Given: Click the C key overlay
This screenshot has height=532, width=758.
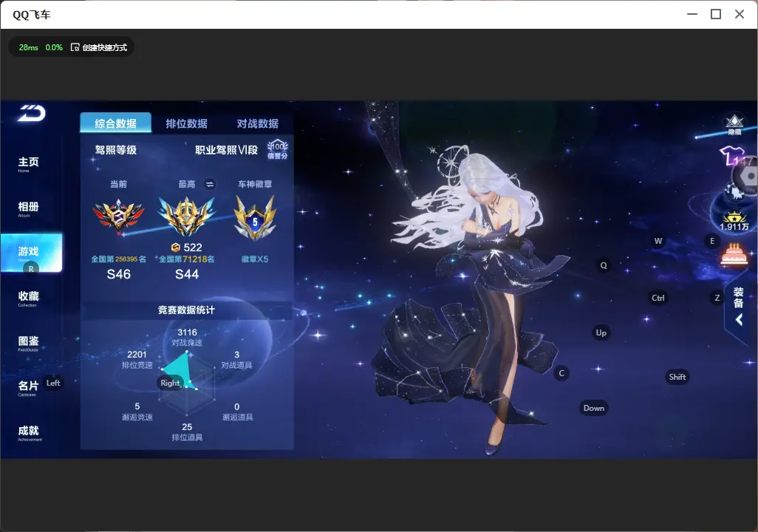Looking at the screenshot, I should point(561,373).
